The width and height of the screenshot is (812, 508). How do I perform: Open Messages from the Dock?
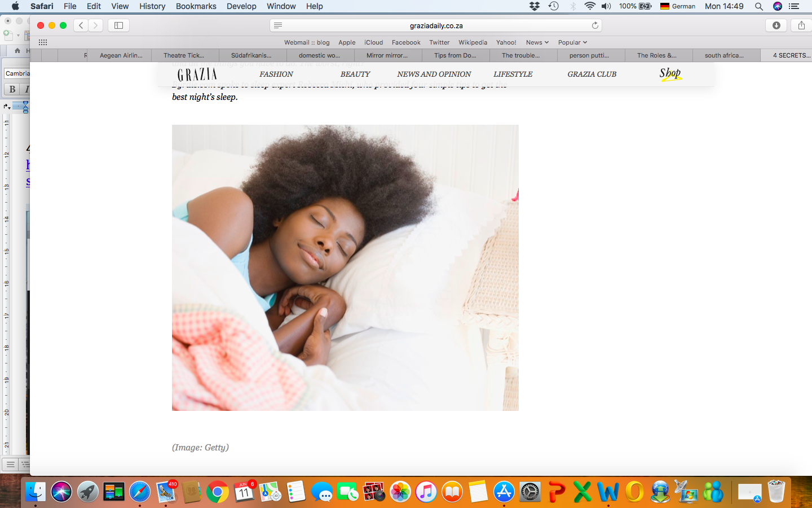322,492
